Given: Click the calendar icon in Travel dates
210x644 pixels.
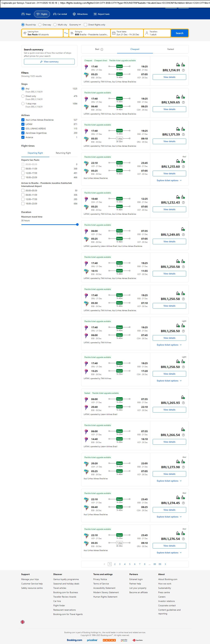Looking at the screenshot, I should (x=114, y=33).
